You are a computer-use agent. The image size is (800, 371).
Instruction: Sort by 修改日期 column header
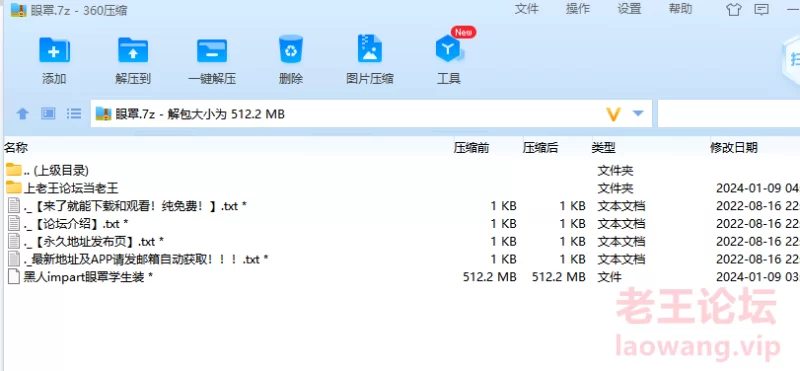734,148
